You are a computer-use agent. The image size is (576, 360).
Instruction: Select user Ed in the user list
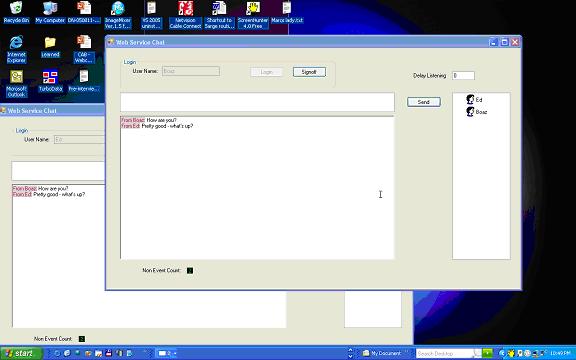[x=474, y=100]
